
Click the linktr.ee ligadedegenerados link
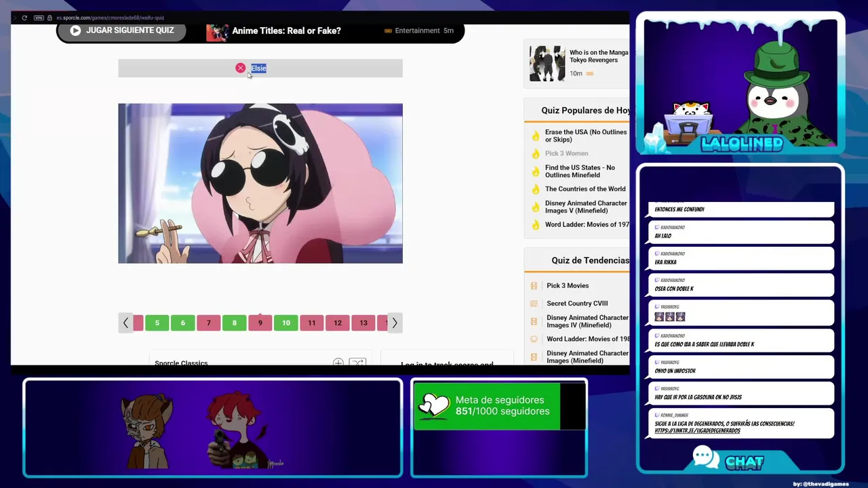[697, 431]
